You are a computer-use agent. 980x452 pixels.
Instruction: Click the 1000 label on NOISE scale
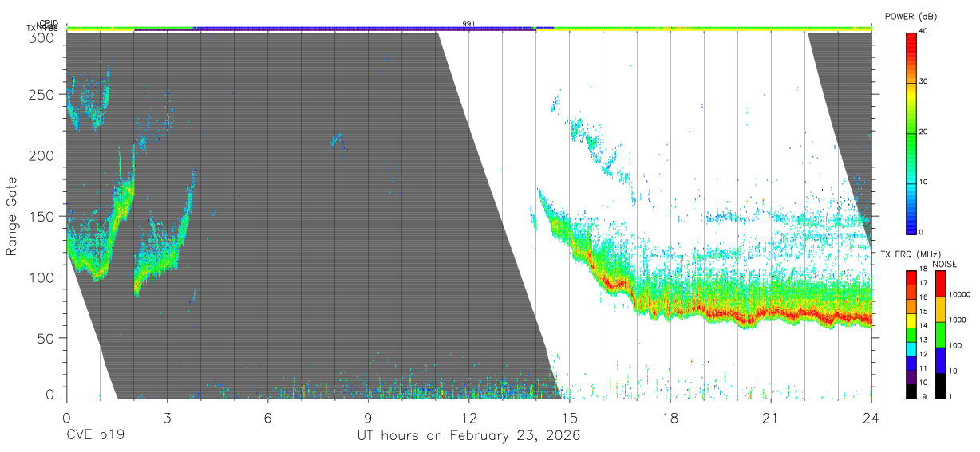(958, 320)
